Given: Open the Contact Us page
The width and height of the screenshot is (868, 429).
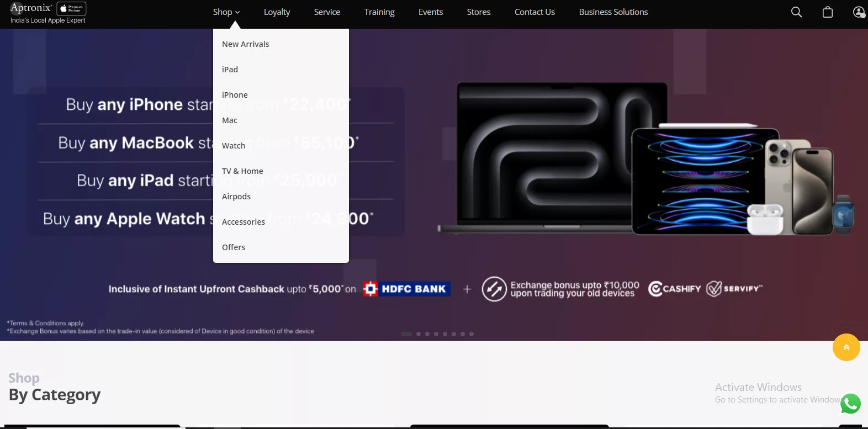Looking at the screenshot, I should 534,12.
